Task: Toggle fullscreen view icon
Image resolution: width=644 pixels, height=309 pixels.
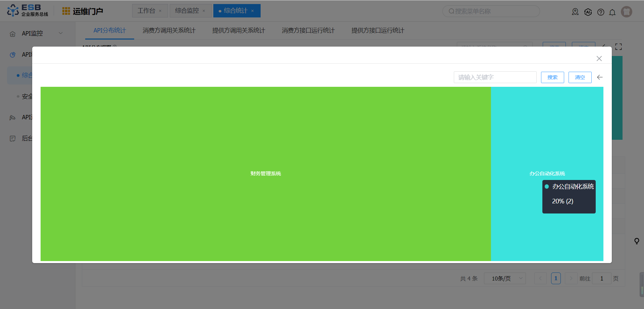Action: pyautogui.click(x=619, y=47)
